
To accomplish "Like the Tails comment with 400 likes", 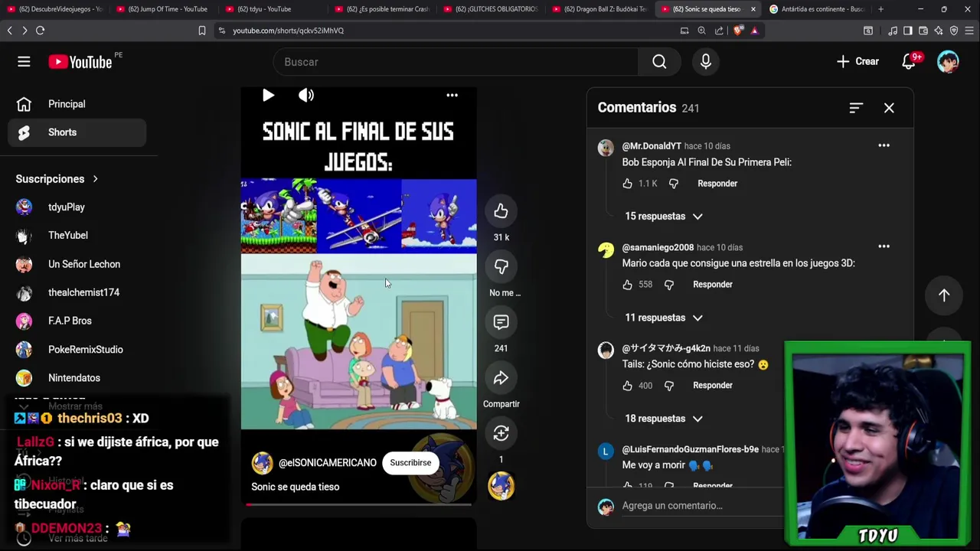I will [x=628, y=386].
